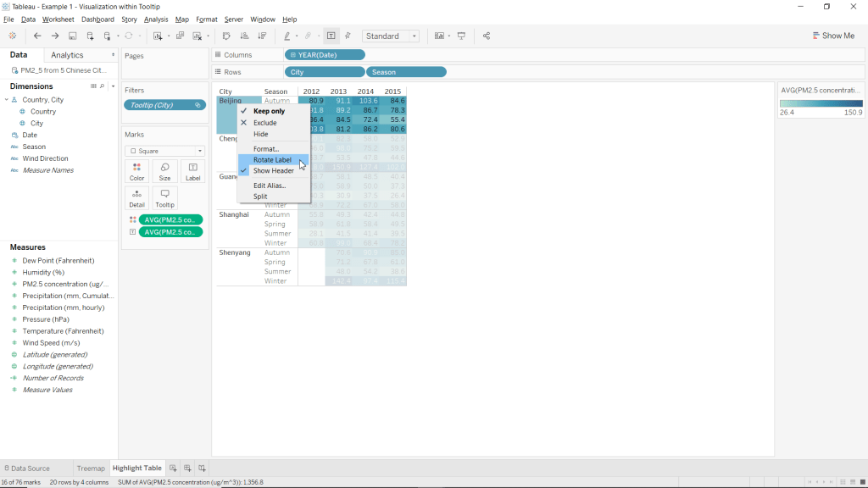The image size is (868, 488).
Task: Open the Tooltip marks card
Action: (164, 198)
